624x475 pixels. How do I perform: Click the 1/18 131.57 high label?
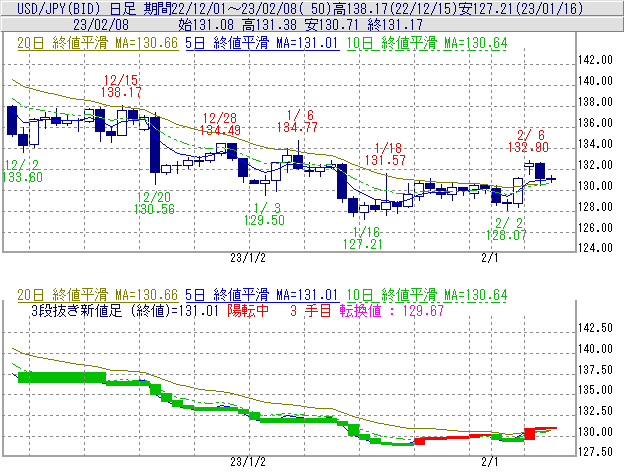[385, 154]
